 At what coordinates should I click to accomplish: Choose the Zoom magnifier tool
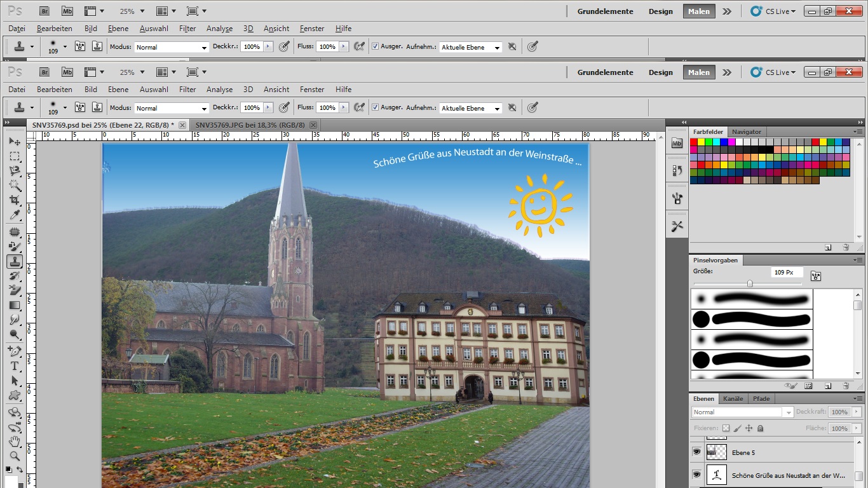pyautogui.click(x=15, y=456)
